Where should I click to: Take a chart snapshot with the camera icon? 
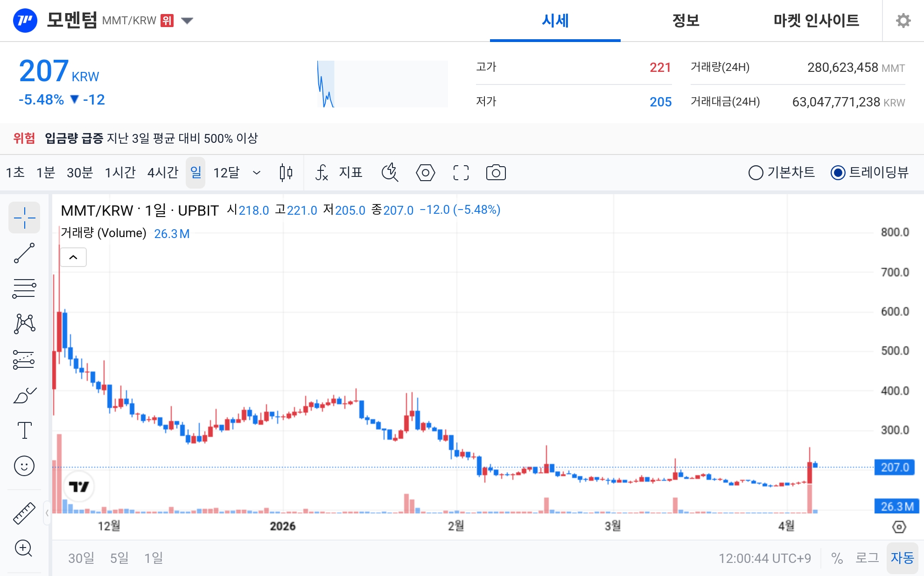(x=496, y=172)
